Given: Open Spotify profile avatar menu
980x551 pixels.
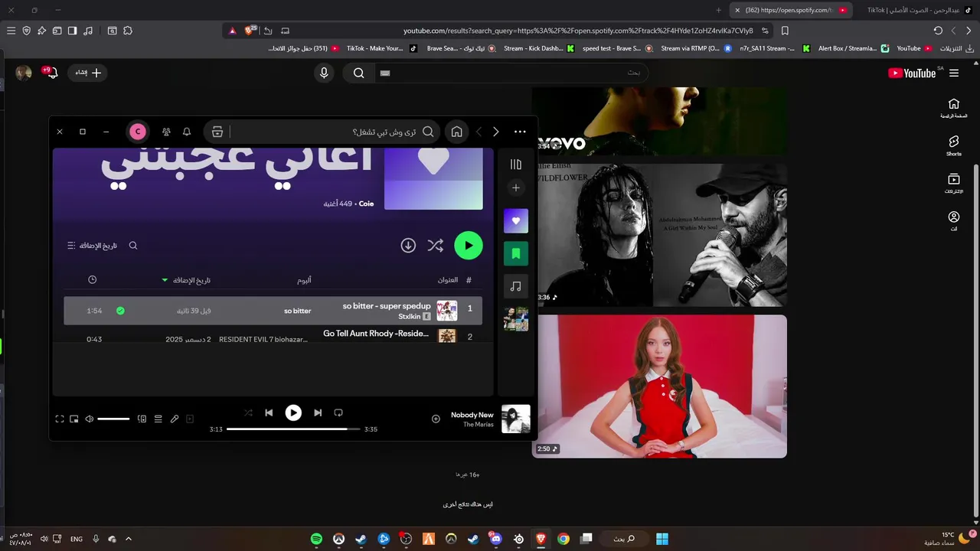Looking at the screenshot, I should (x=138, y=132).
